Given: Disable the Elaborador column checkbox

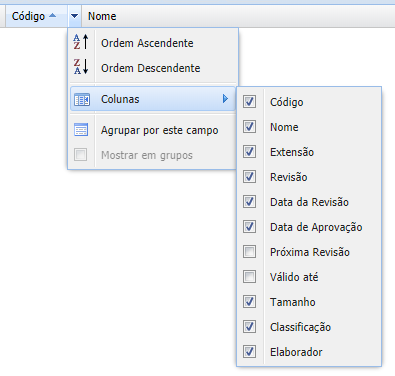Looking at the screenshot, I should click(249, 352).
